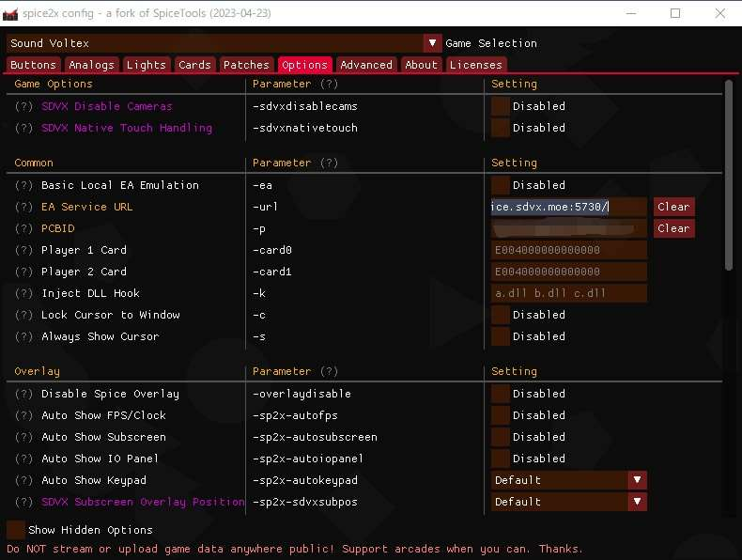The height and width of the screenshot is (560, 742).
Task: Click the help (?) next to SDVX Disable Cameras
Action: [24, 106]
